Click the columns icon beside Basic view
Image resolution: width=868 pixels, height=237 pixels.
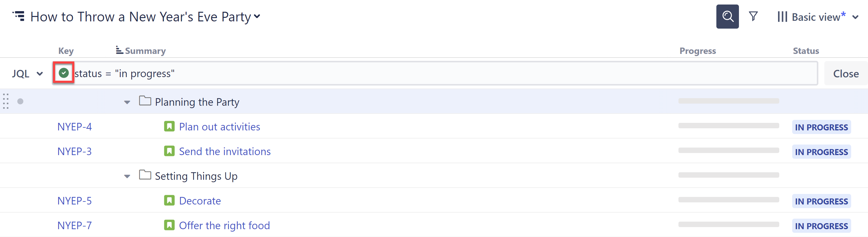[x=783, y=16]
